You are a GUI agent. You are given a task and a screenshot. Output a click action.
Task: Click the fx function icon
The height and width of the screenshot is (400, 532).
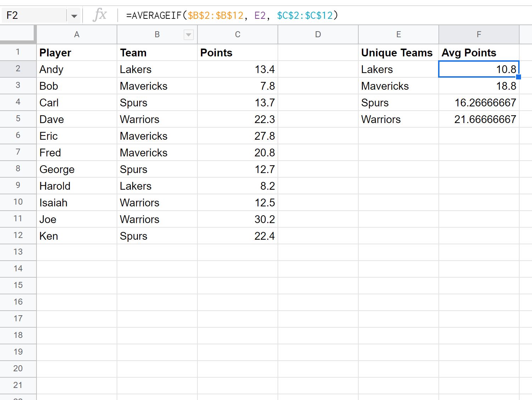[100, 15]
